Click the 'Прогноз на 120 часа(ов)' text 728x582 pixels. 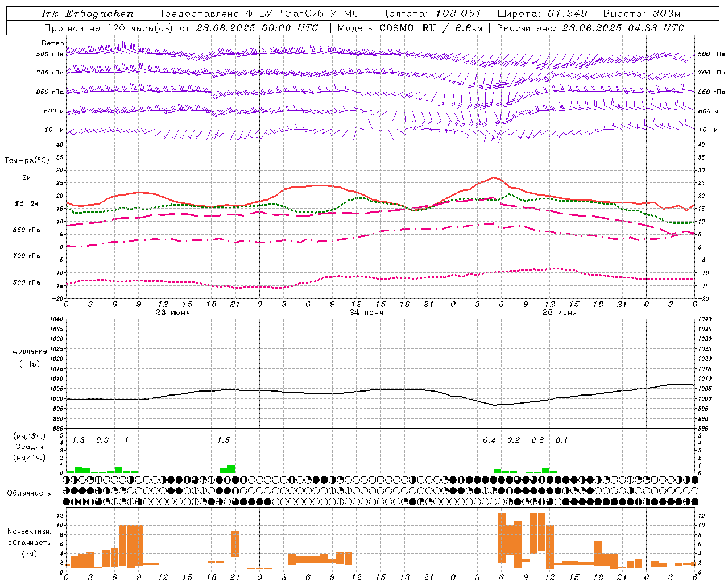click(x=109, y=28)
